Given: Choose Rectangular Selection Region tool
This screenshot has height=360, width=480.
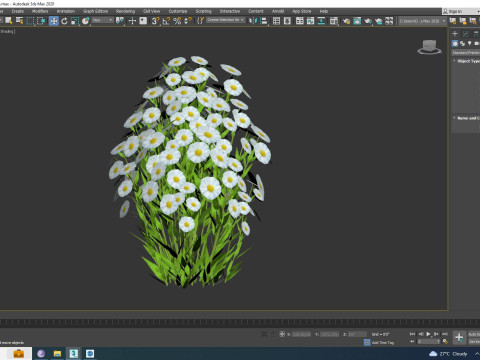Looking at the screenshot, I should 30,21.
